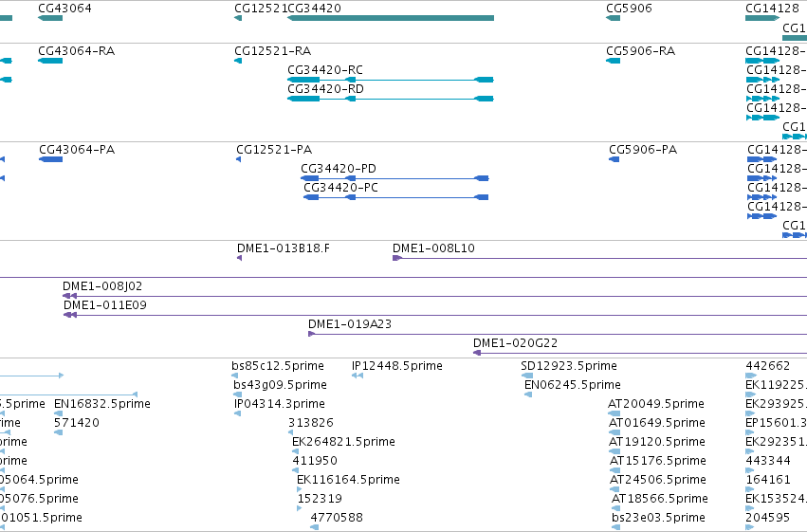
Task: Select the CG12521 gene label
Action: click(x=261, y=9)
